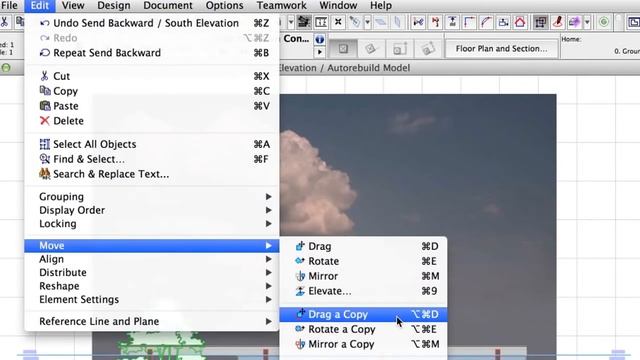Choose Mirror in Move submenu
Screen dimensions: 640x360
click(363, 276)
